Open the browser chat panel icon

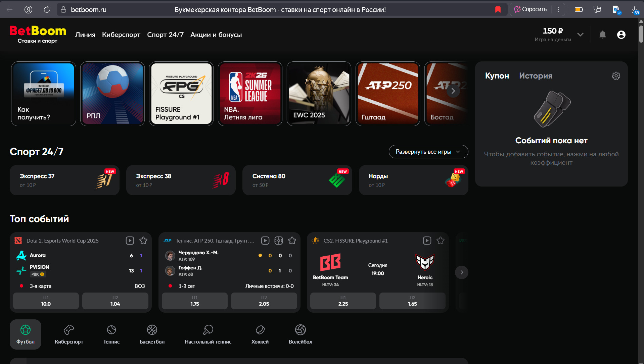pyautogui.click(x=597, y=9)
